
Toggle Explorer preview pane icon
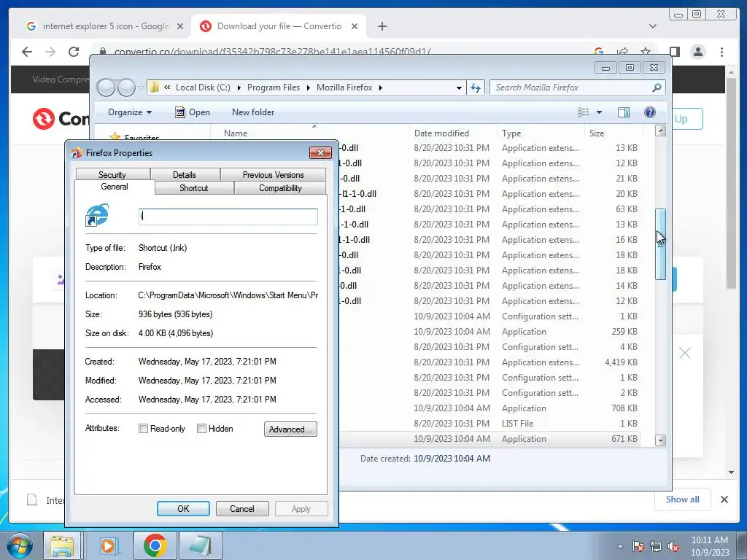[x=623, y=112]
